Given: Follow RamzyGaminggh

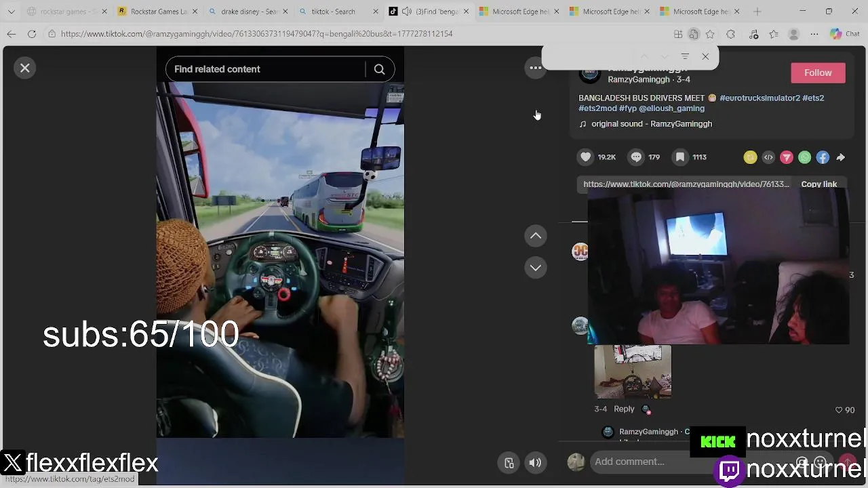Looking at the screenshot, I should coord(818,73).
